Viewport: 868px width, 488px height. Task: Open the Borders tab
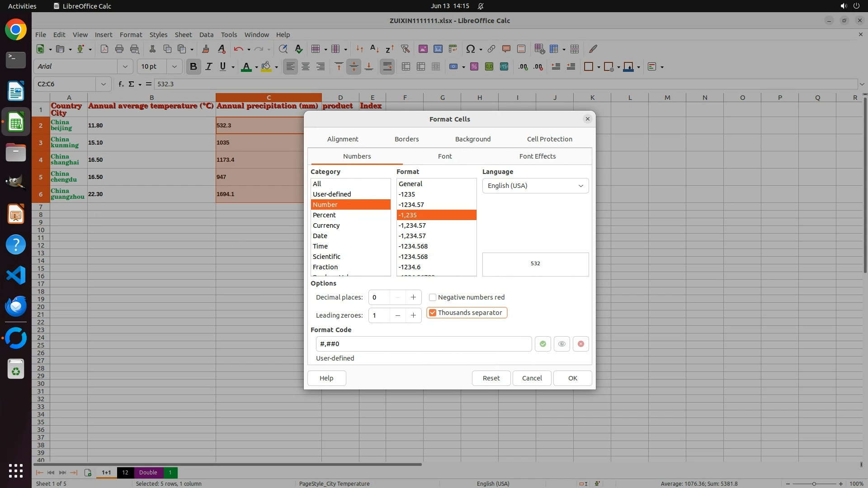(406, 139)
